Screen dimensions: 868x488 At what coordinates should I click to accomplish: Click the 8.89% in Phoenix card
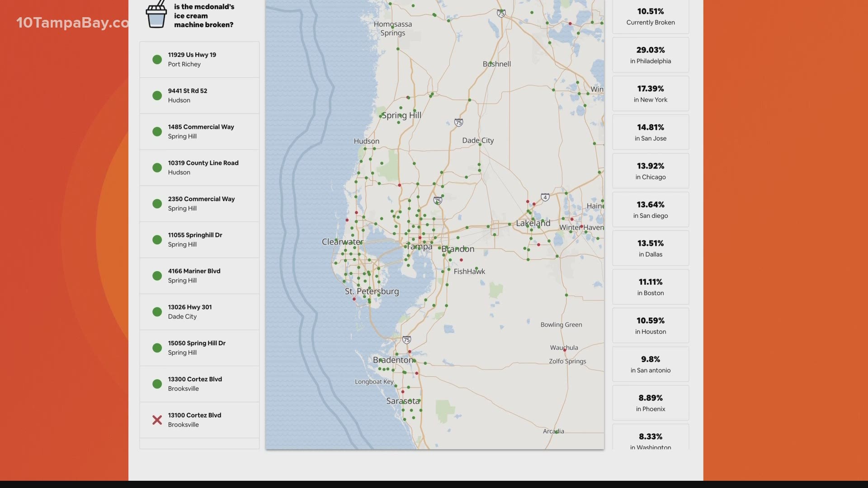[x=651, y=403]
